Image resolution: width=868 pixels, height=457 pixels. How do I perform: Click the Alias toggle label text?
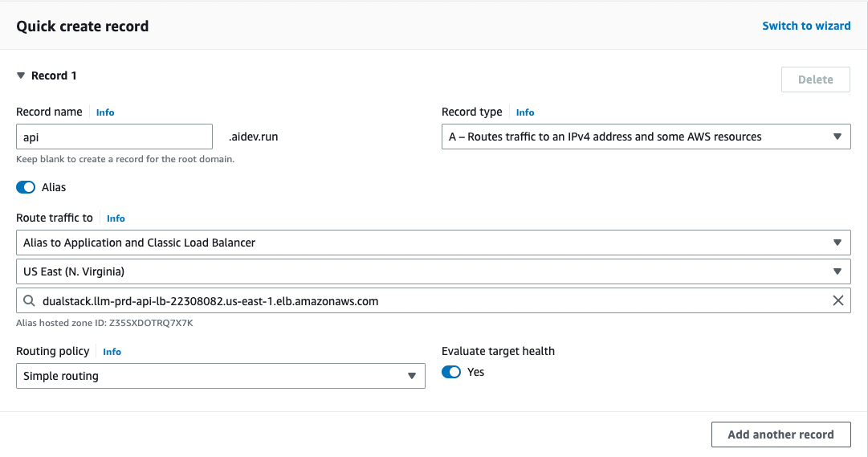[54, 187]
